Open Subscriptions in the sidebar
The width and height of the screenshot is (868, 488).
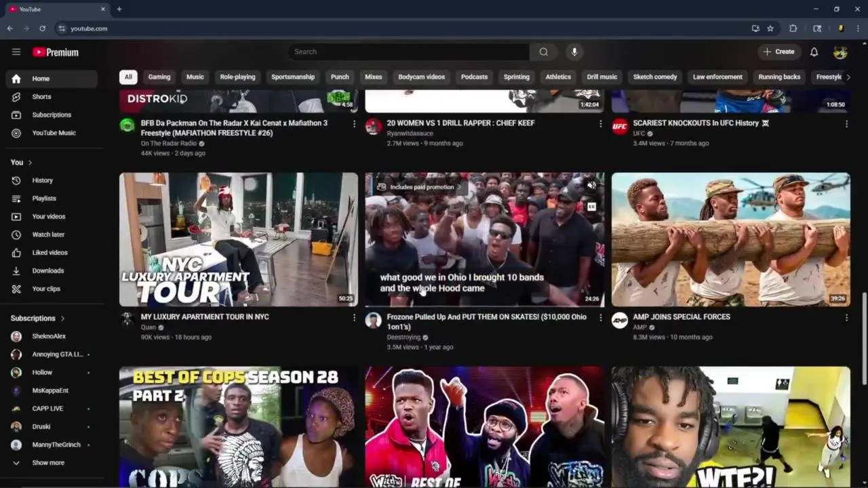click(x=52, y=115)
